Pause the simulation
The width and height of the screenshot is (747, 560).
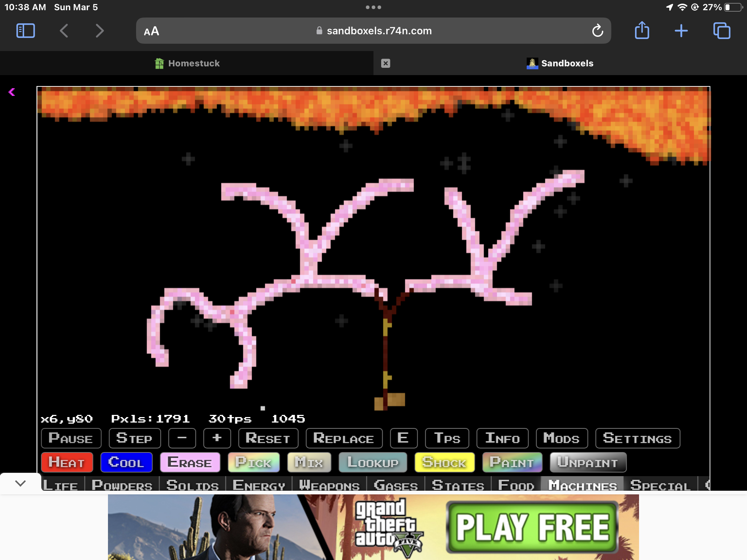tap(71, 438)
